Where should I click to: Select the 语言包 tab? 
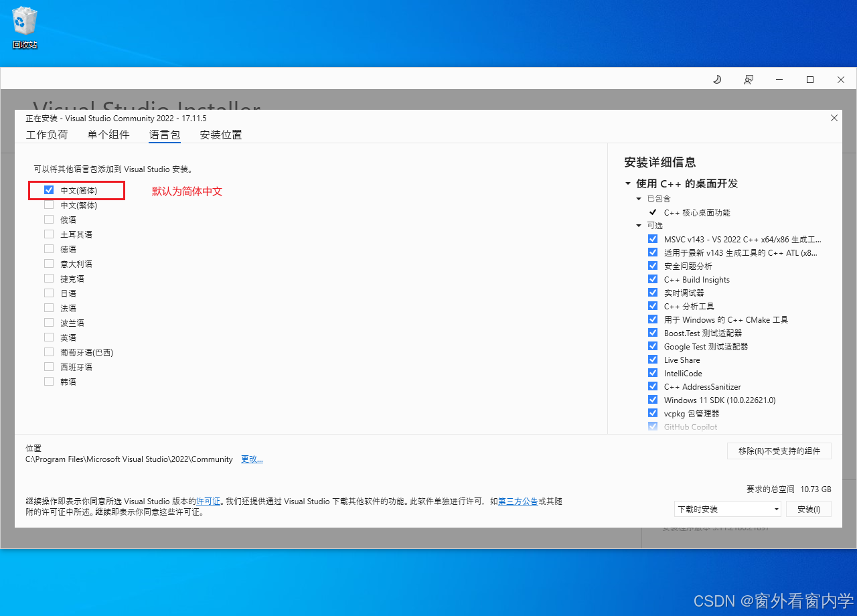coord(165,135)
